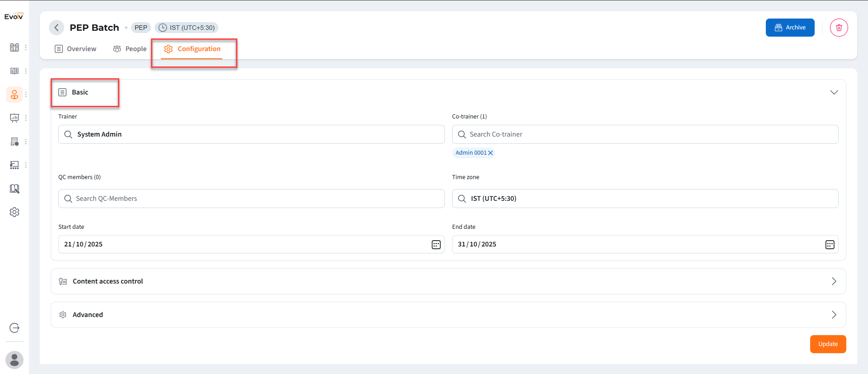Image resolution: width=868 pixels, height=374 pixels.
Task: Remove the Admin 0001 co-trainer tag
Action: pyautogui.click(x=491, y=153)
